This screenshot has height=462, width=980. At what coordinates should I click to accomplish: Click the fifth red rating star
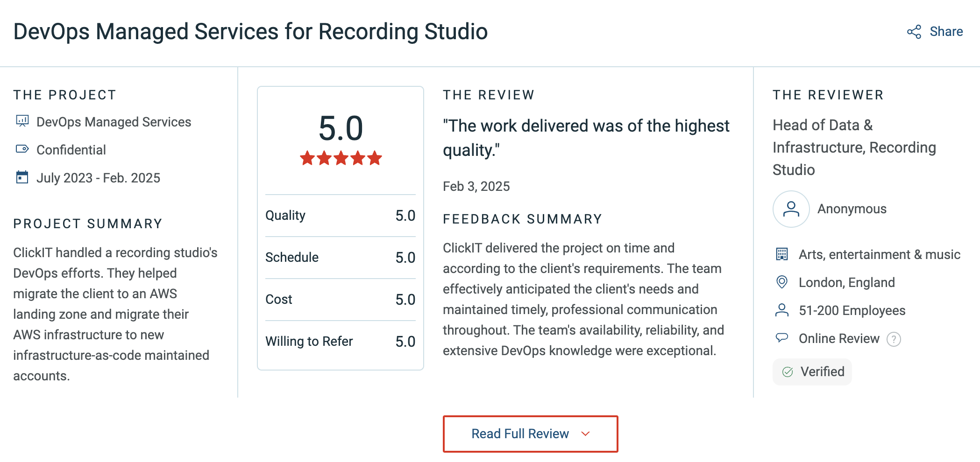click(374, 158)
